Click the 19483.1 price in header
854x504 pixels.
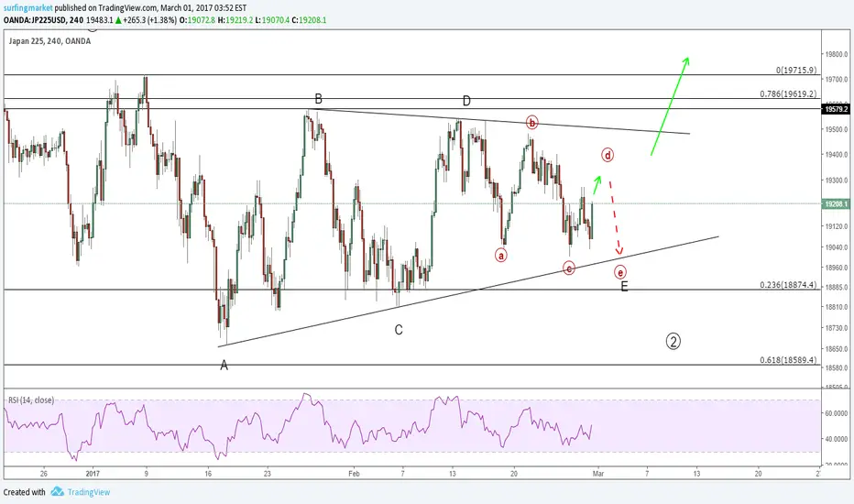click(100, 20)
